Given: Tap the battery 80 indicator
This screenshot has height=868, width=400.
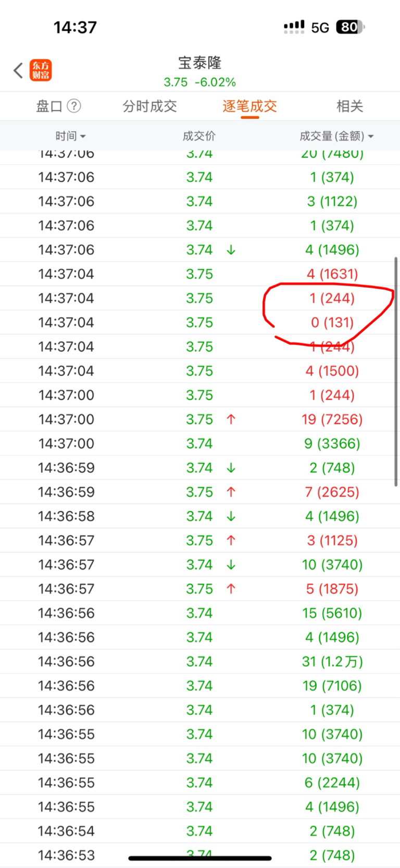Looking at the screenshot, I should (351, 27).
